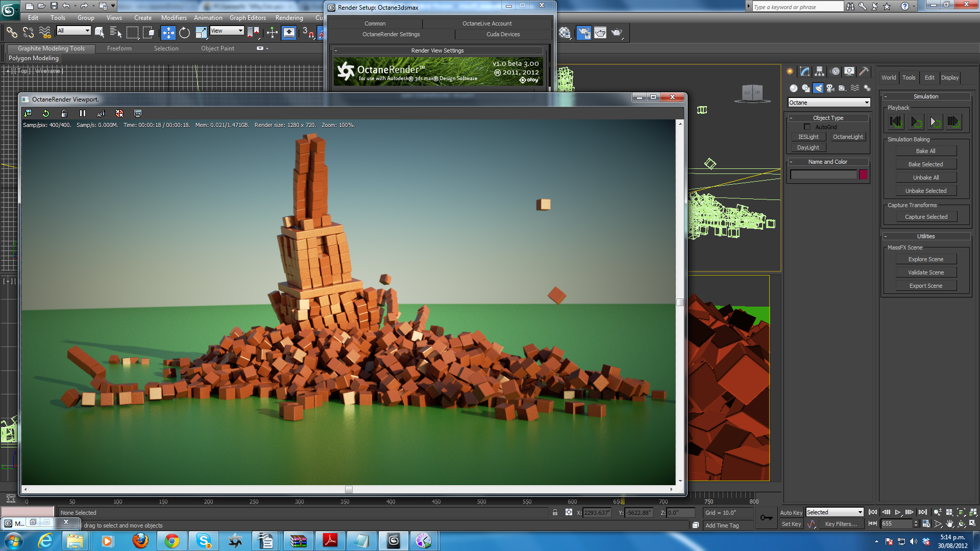The height and width of the screenshot is (551, 980).
Task: Toggle Auto Key animation mode
Action: 791,513
